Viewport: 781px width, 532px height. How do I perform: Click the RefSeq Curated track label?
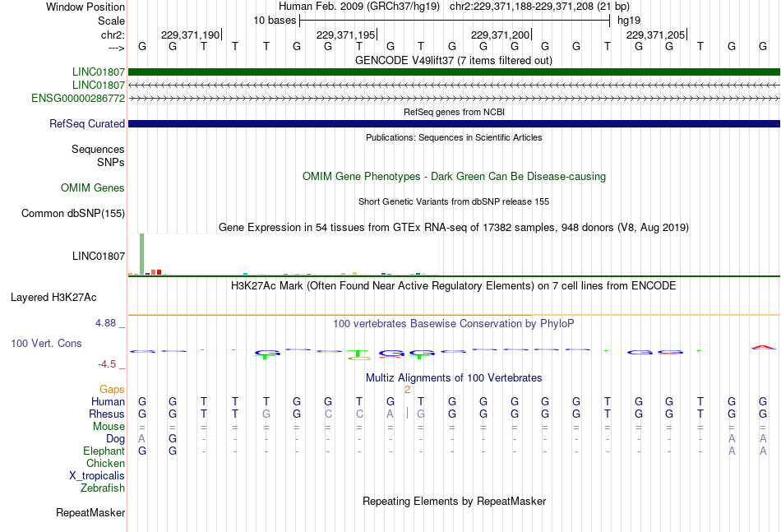pyautogui.click(x=87, y=123)
